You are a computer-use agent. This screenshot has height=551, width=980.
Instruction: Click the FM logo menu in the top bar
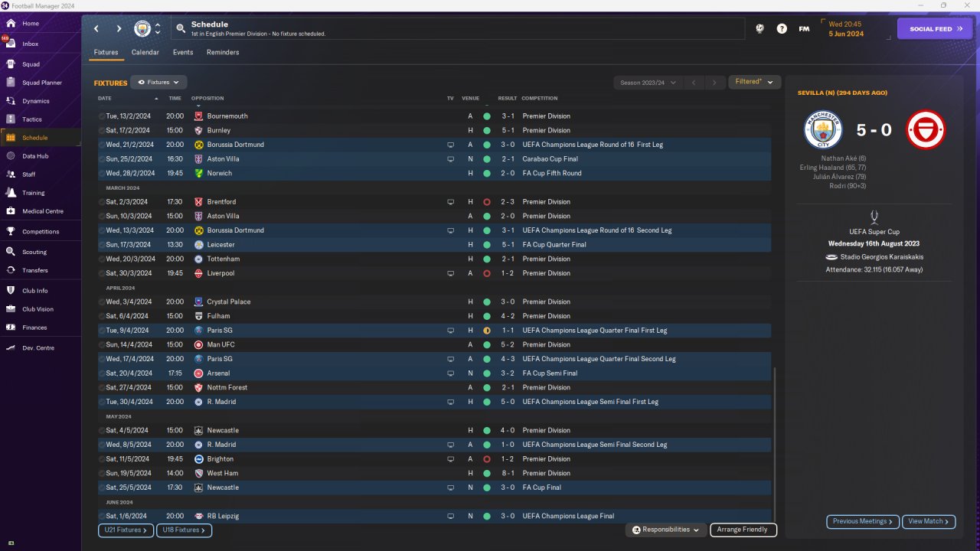[x=804, y=29]
